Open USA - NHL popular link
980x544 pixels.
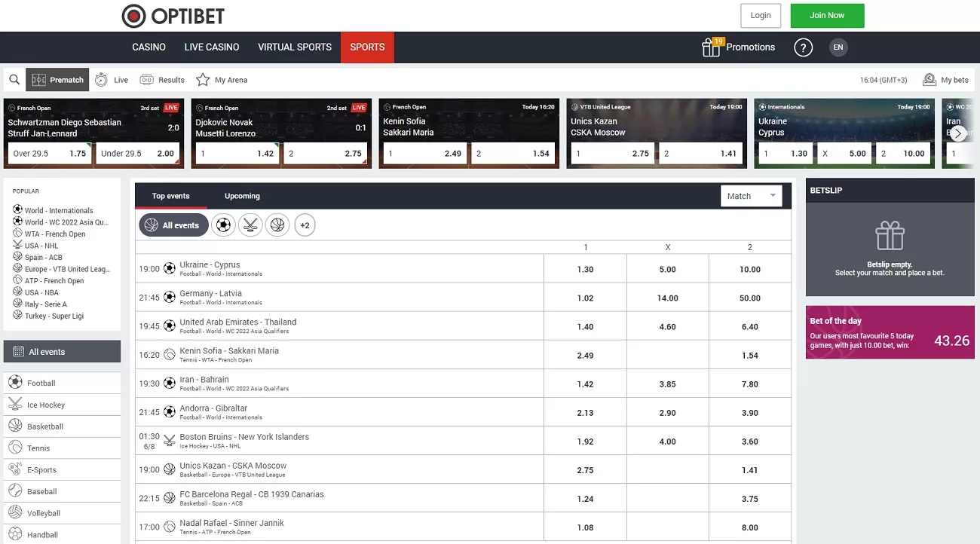click(x=41, y=246)
